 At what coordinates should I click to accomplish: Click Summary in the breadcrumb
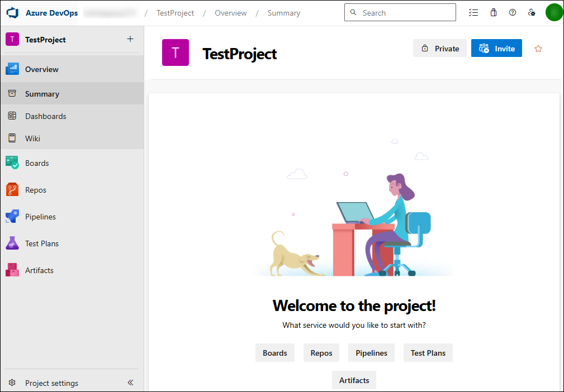pos(284,13)
